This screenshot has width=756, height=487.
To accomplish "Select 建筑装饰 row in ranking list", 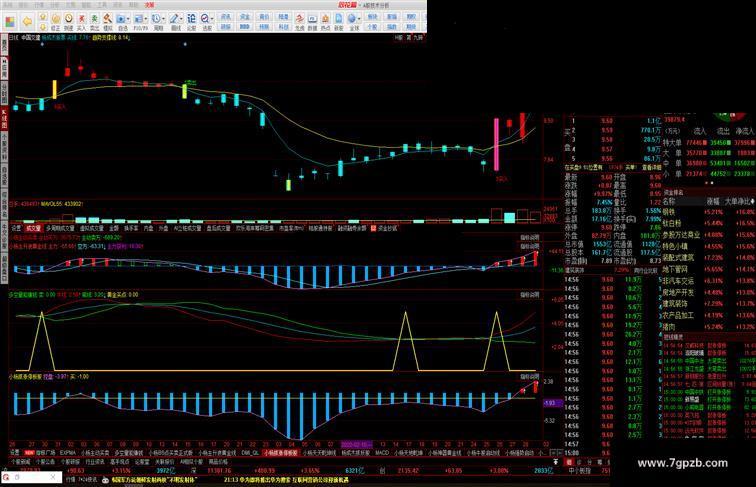I will (x=708, y=304).
